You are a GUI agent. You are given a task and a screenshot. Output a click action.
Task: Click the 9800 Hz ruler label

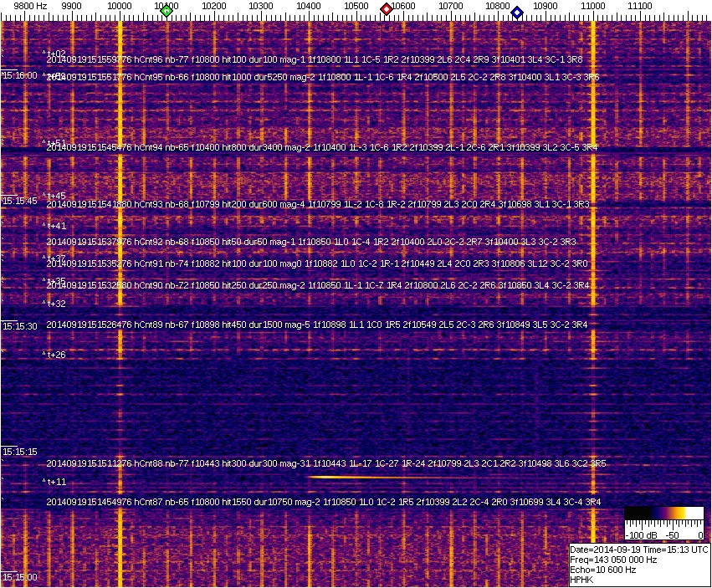(30, 6)
